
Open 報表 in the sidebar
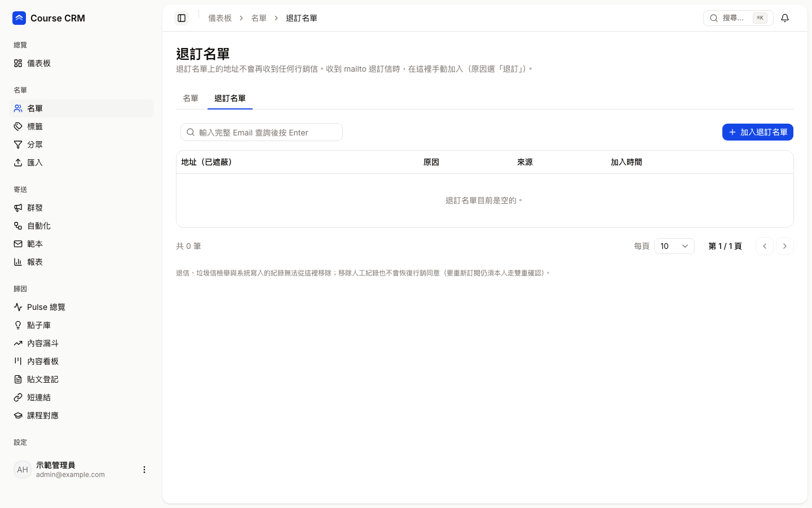[81, 262]
